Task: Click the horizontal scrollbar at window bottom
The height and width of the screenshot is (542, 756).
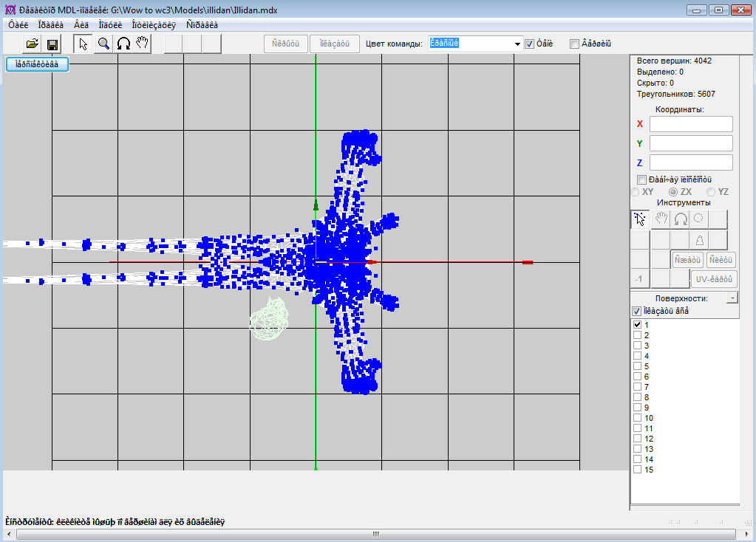Action: (375, 535)
